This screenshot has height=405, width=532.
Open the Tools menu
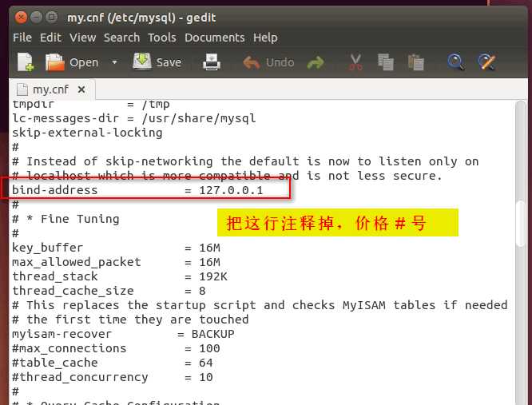click(x=162, y=38)
